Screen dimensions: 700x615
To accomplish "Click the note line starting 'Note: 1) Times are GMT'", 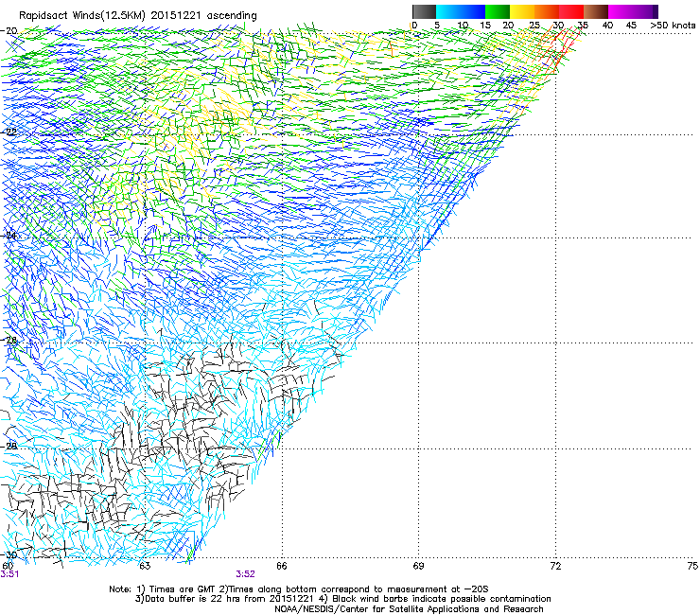I will [299, 589].
